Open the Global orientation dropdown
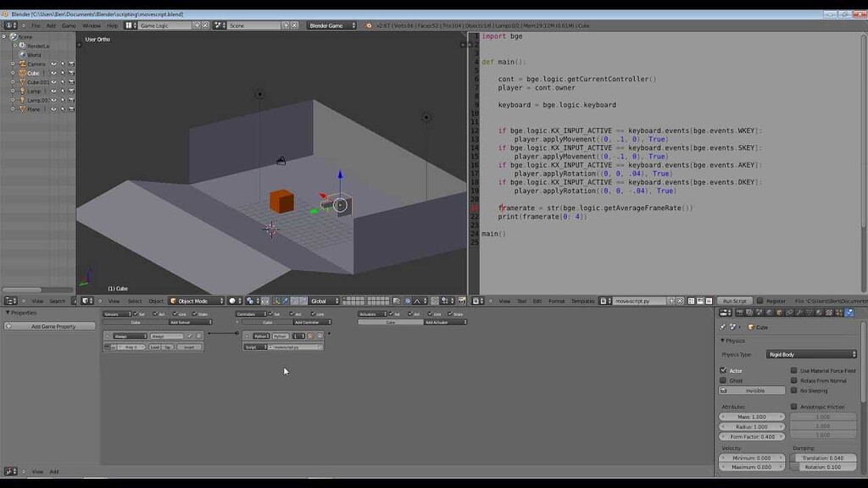Screen dimensions: 868x488 (324, 301)
